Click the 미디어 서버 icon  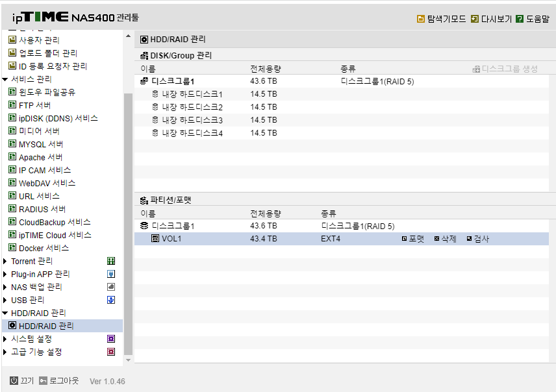pos(12,131)
